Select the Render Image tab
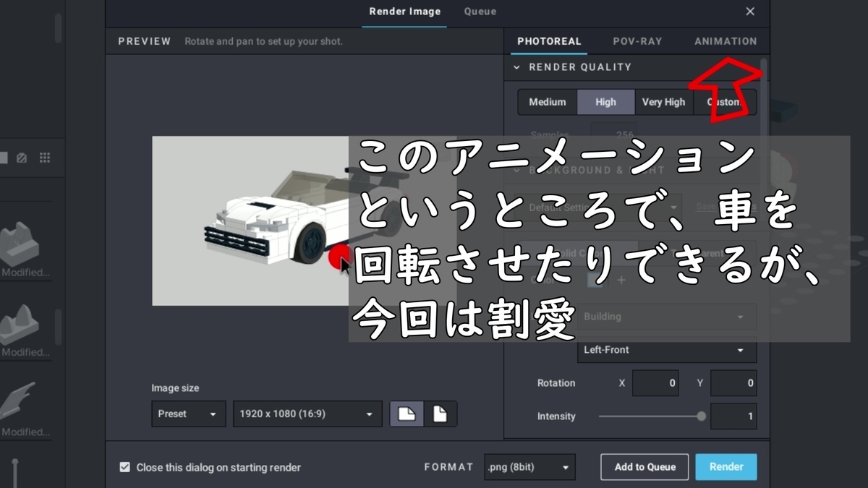The height and width of the screenshot is (488, 868). [405, 12]
